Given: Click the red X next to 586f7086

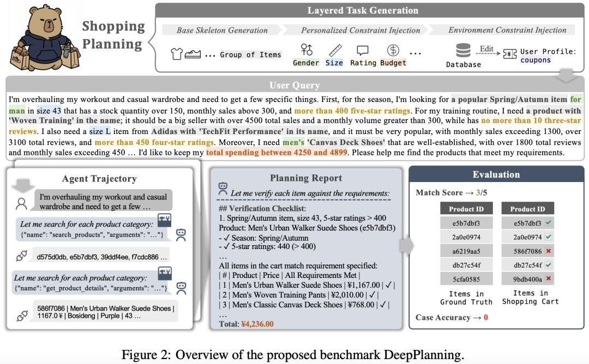Looking at the screenshot, I should [549, 251].
